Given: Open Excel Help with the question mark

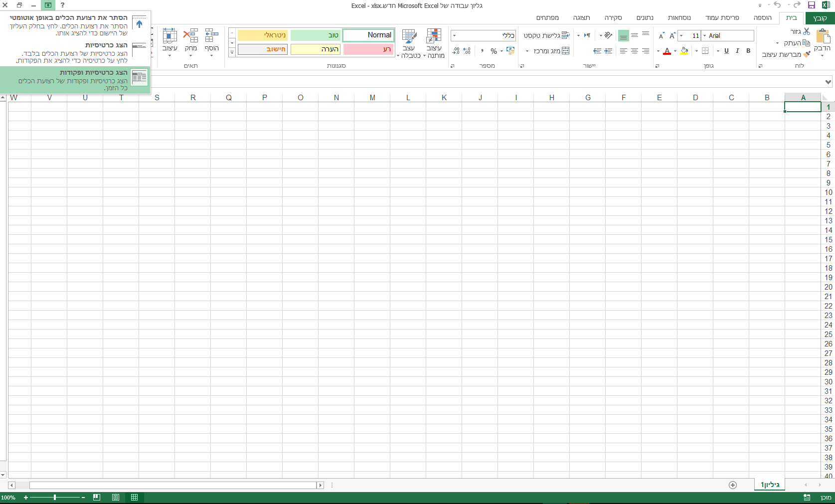Looking at the screenshot, I should coord(62,5).
